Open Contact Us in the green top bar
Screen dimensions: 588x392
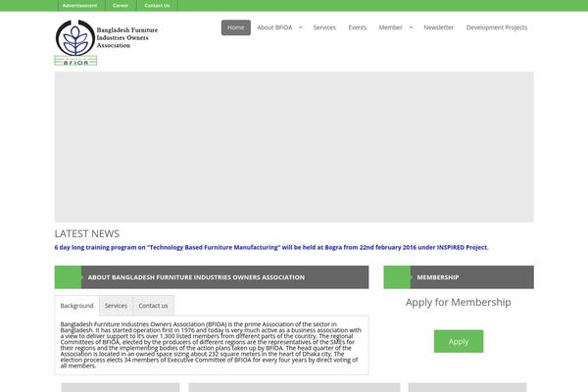tap(157, 6)
